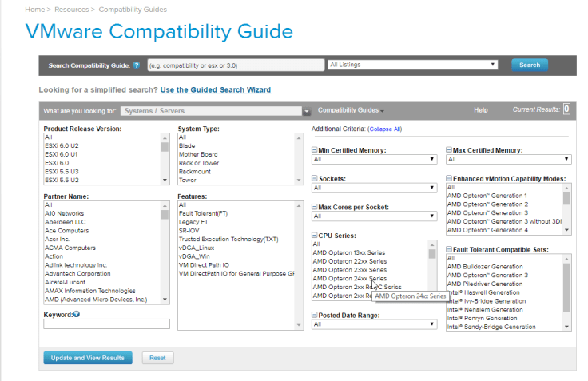
Task: Click the blue Search button
Action: pyautogui.click(x=530, y=65)
